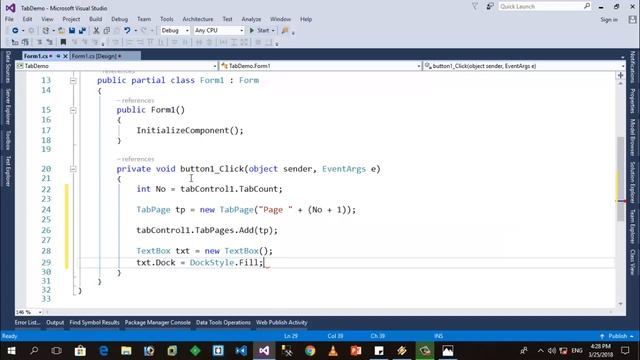Click the Undo arrow icon

(127, 31)
